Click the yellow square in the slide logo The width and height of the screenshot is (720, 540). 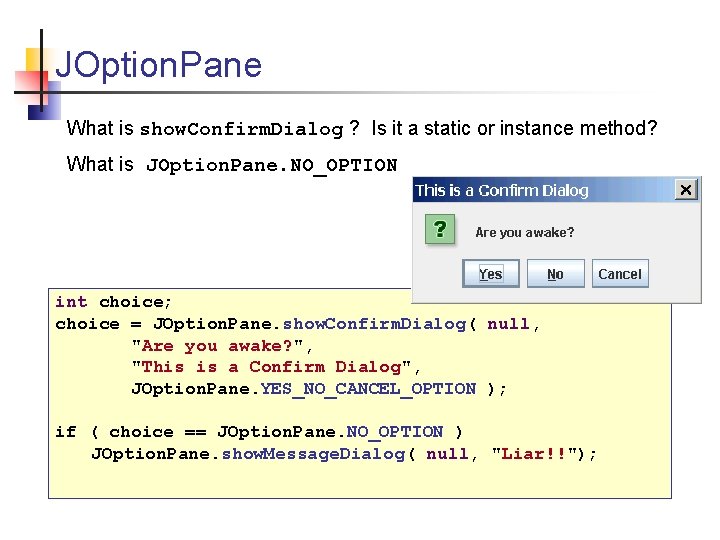pos(35,59)
